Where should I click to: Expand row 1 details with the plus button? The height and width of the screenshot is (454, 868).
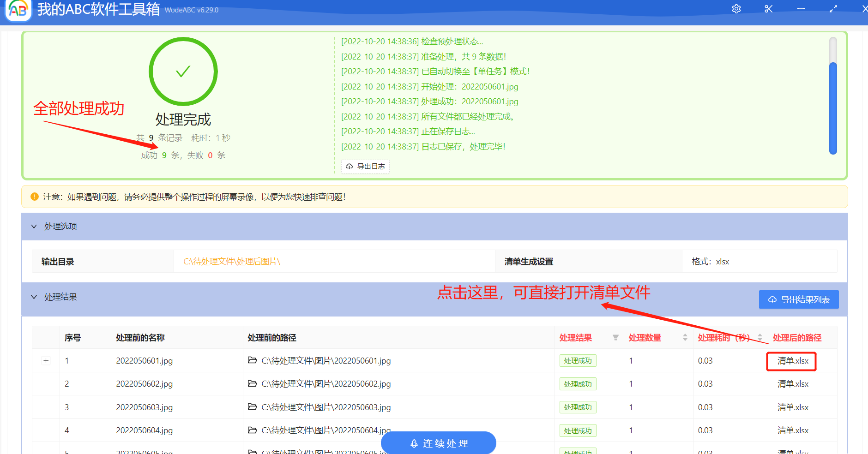click(x=46, y=360)
